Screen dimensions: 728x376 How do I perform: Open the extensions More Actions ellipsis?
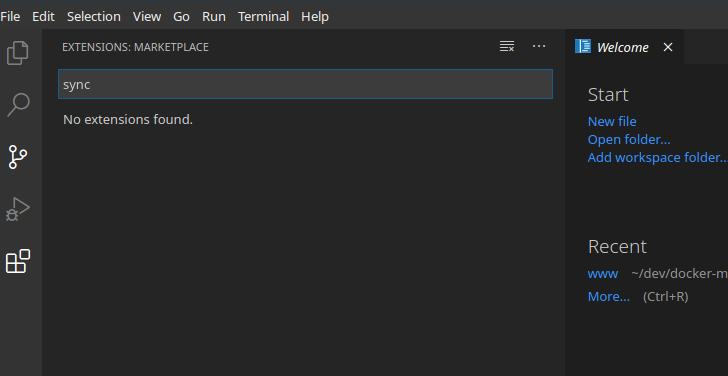(x=539, y=46)
